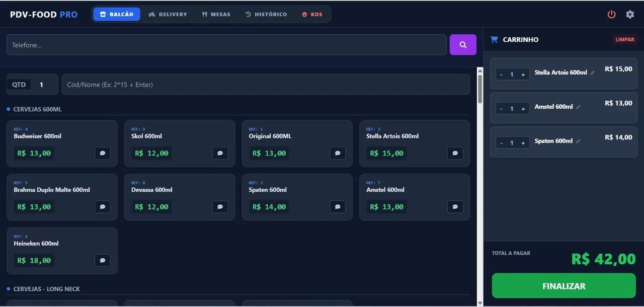Click the power logout icon
644x307 pixels.
coord(611,14)
